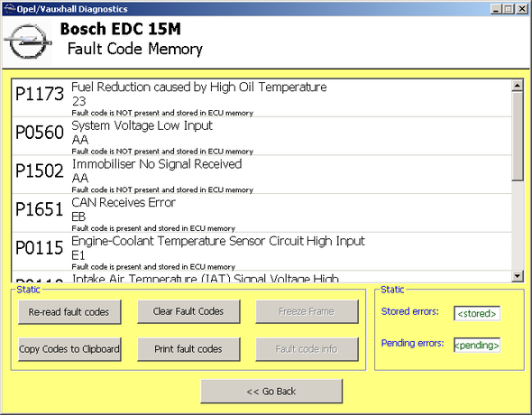The image size is (532, 415).
Task: Click the title bar app icon
Action: [10, 8]
